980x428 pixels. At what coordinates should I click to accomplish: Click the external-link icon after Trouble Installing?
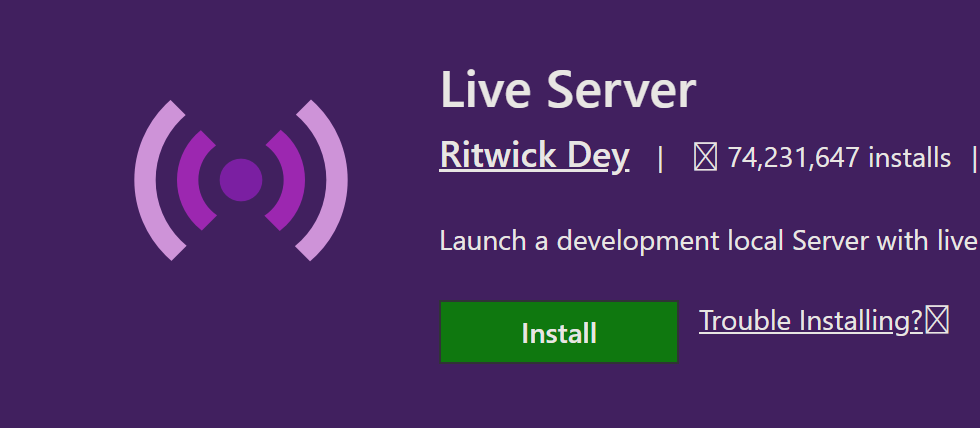point(937,321)
